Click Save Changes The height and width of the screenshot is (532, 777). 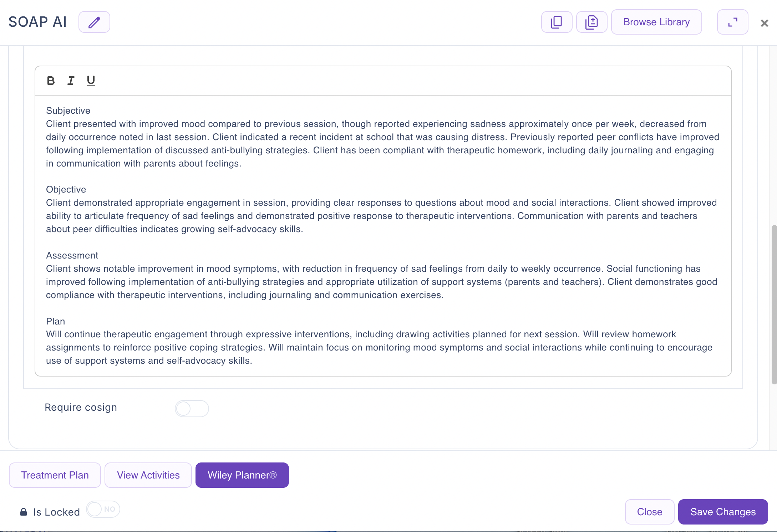tap(723, 512)
